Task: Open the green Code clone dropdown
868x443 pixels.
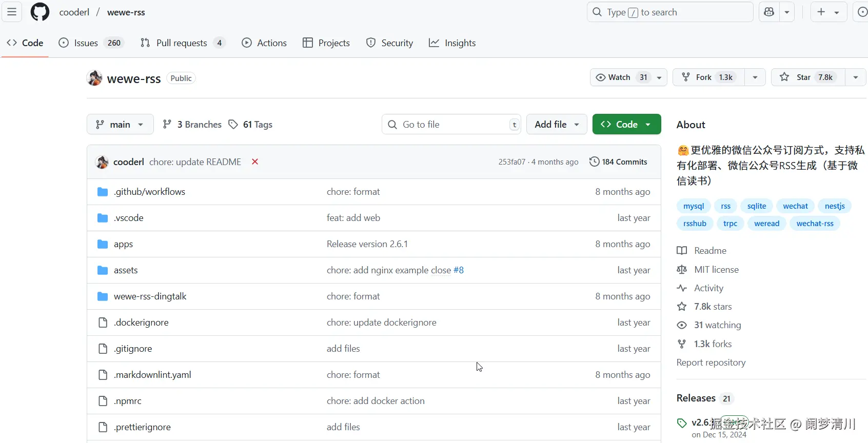Action: tap(626, 124)
